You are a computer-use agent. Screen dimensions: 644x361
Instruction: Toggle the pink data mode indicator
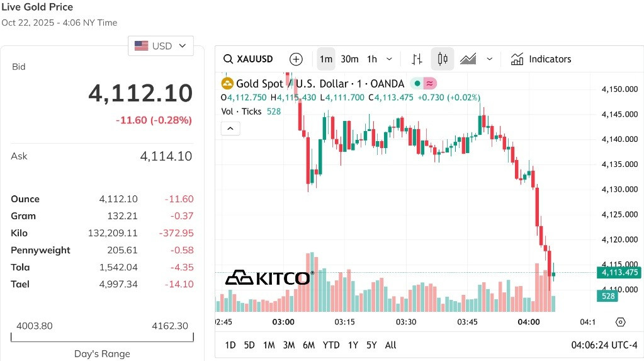point(429,83)
